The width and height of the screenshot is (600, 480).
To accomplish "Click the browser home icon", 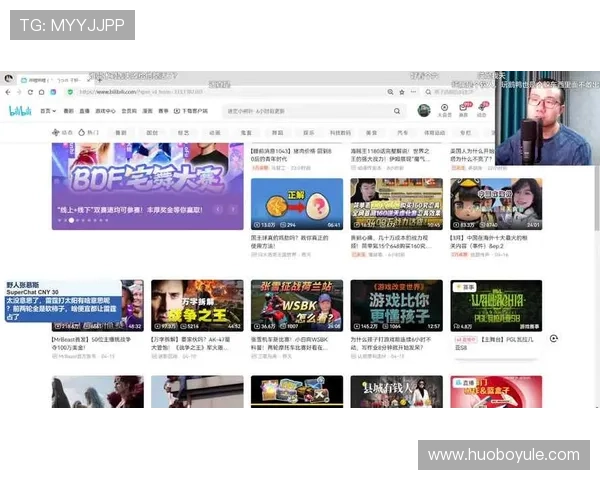I will [x=41, y=92].
